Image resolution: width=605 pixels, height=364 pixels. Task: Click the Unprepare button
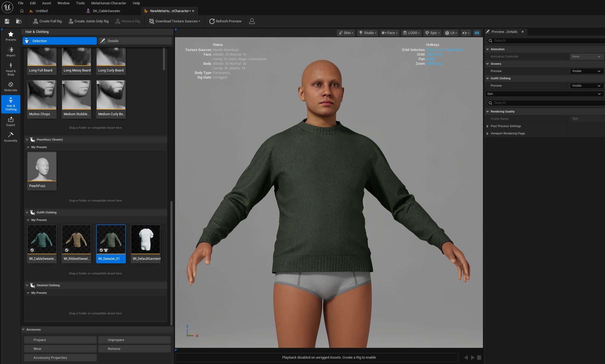pos(134,340)
